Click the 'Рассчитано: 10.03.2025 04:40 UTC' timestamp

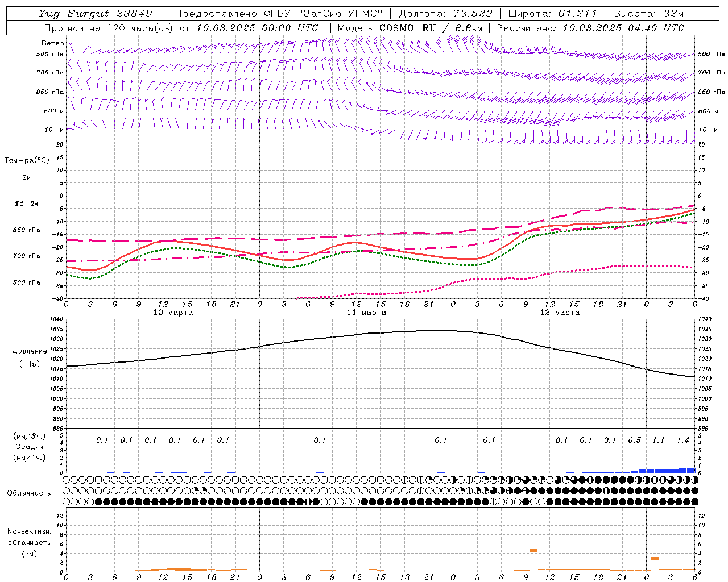(x=590, y=28)
